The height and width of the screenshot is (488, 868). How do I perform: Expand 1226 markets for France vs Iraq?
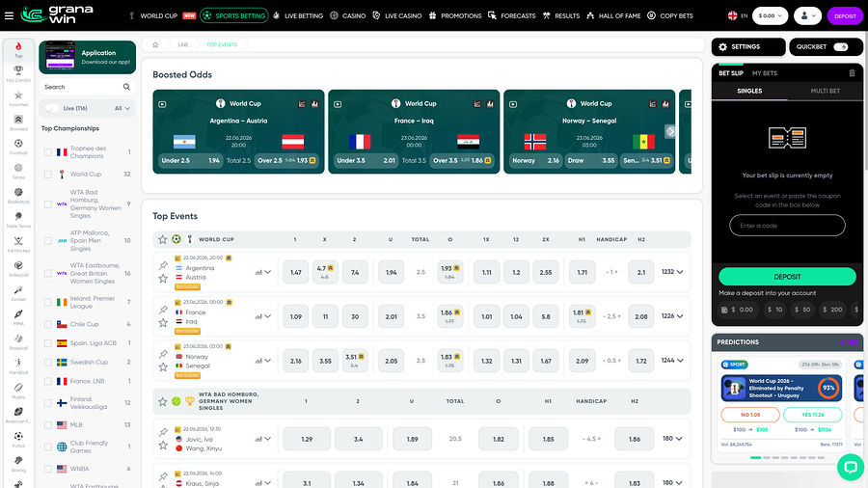tap(672, 316)
